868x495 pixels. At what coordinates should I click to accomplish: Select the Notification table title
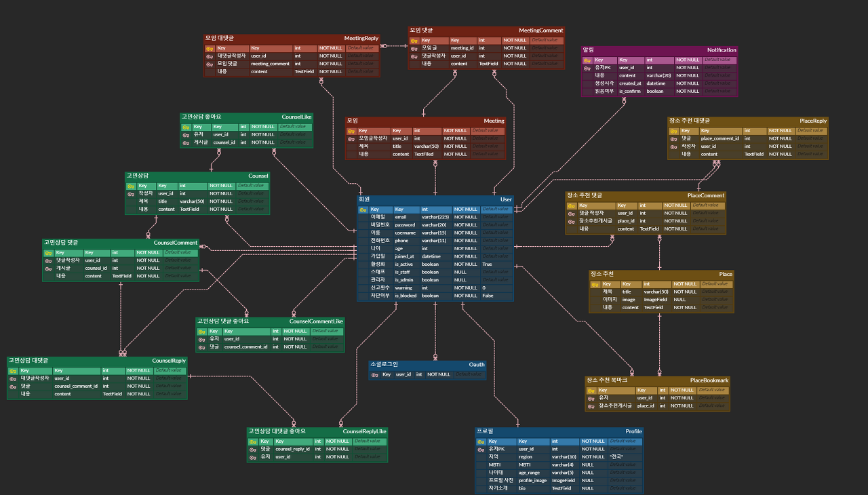click(x=722, y=49)
